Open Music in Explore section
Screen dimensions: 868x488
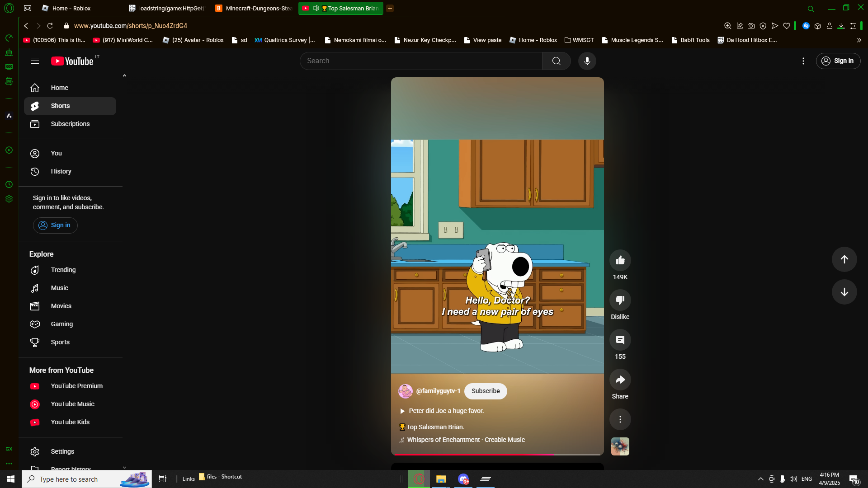tap(70, 288)
